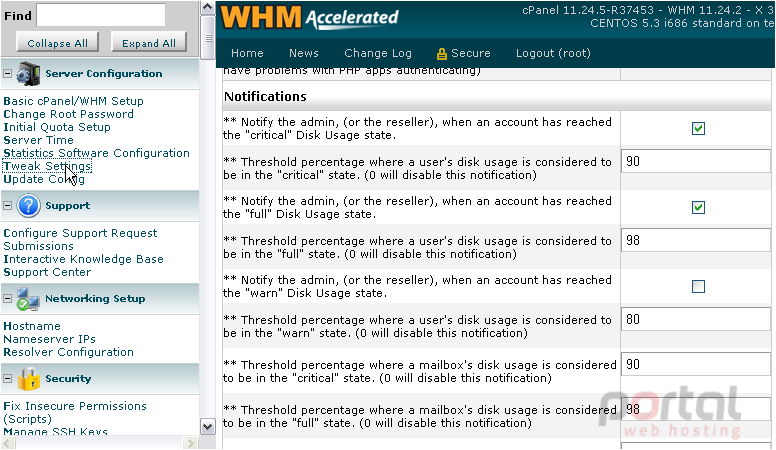The image size is (776, 450).
Task: Click the Support section heading
Action: (x=67, y=205)
